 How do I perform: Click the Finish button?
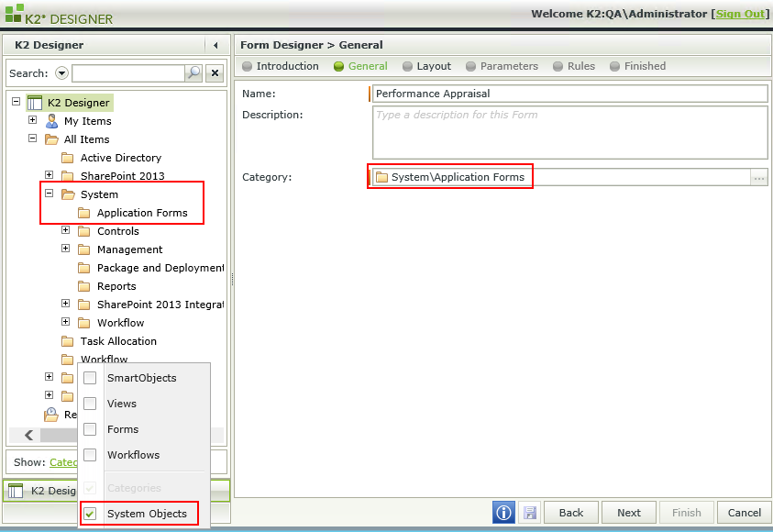pyautogui.click(x=686, y=513)
